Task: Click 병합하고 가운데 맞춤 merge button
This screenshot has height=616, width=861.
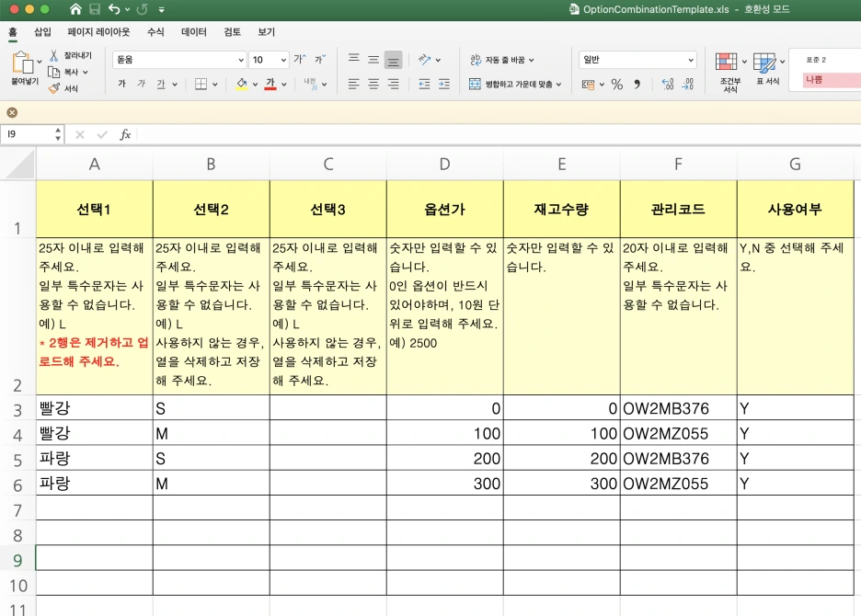Action: click(515, 84)
